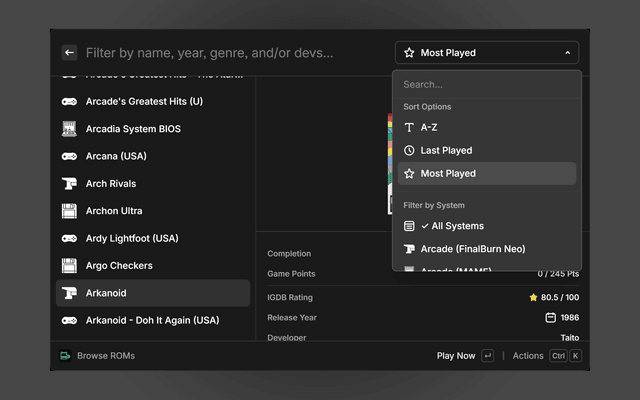Click the IGDB rating star icon

coord(533,297)
